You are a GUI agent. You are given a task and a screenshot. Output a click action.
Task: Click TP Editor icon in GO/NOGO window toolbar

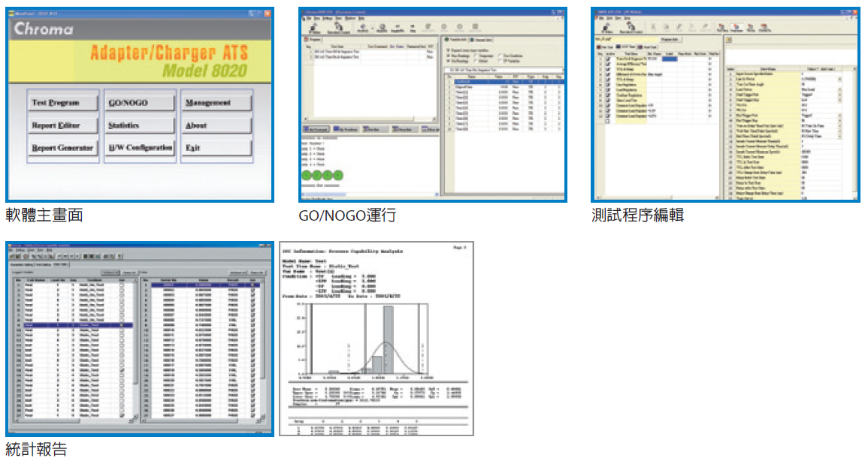(314, 27)
